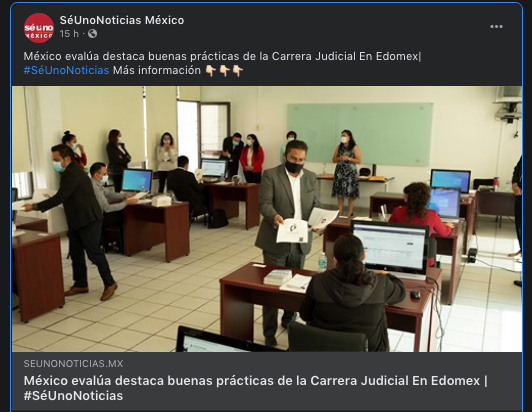
Task: Click the green glass board in the photo
Action: pos(360,134)
